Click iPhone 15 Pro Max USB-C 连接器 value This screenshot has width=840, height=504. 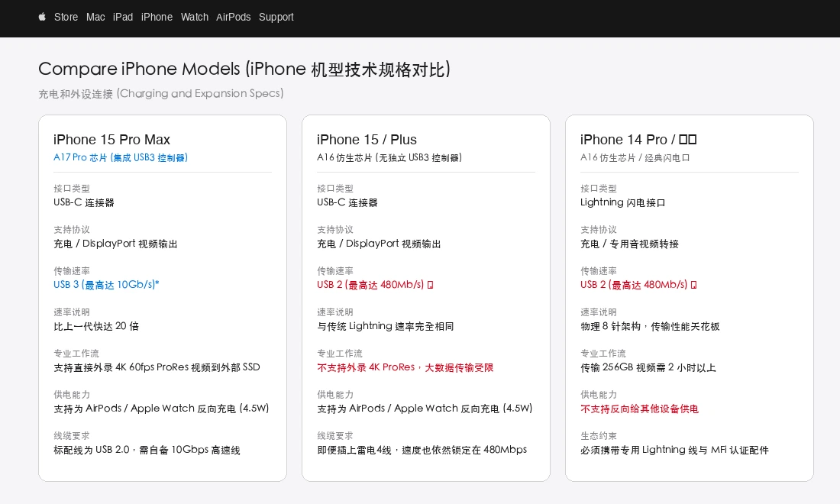point(83,202)
